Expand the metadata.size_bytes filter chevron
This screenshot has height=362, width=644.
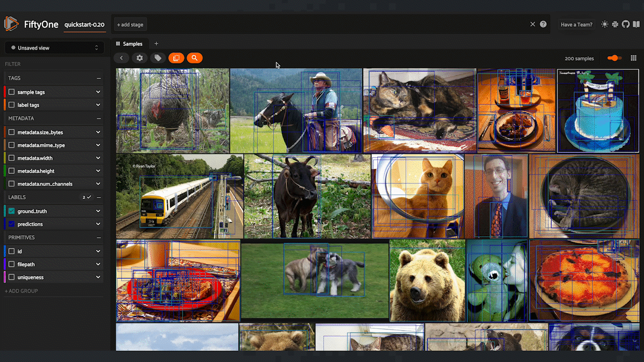(x=98, y=132)
